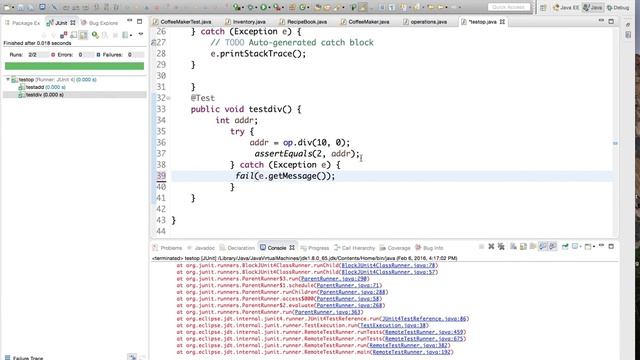Viewport: 640px width, 360px height.
Task: Toggle Mark Occurrences in main toolbar
Action: tap(363, 7)
